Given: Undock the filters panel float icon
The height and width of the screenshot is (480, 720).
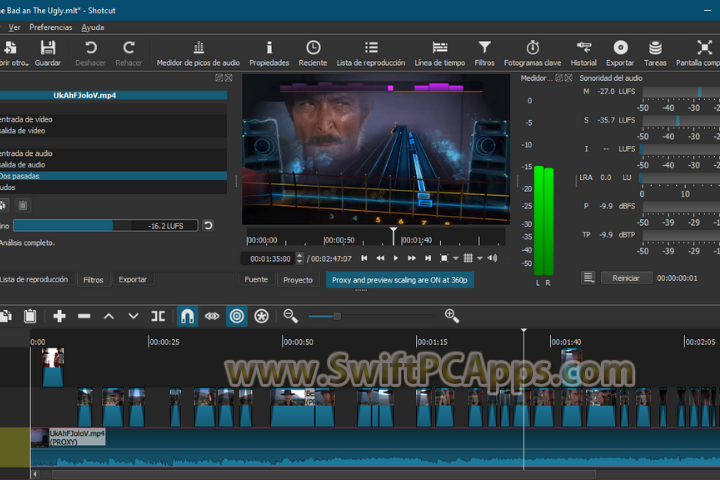Looking at the screenshot, I should (219, 78).
